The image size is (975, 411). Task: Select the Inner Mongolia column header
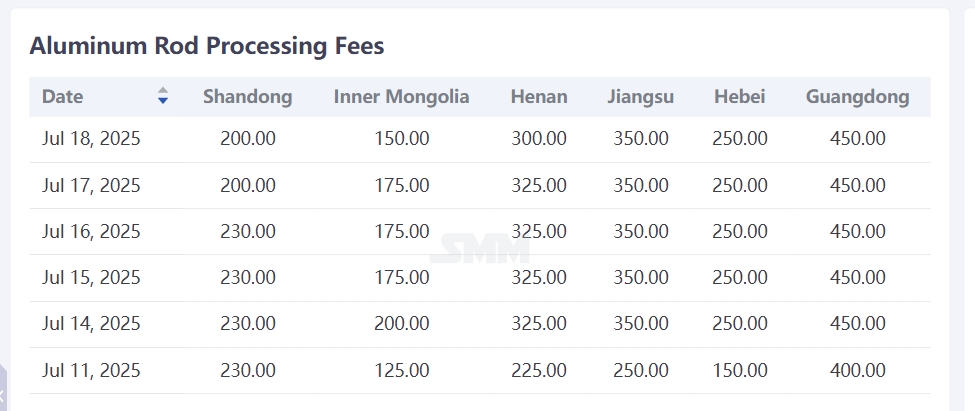402,96
